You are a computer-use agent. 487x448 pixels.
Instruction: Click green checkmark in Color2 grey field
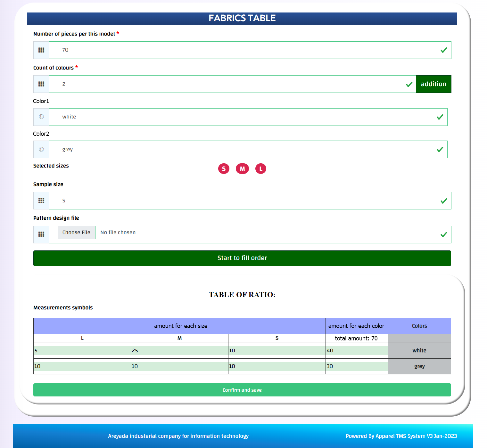[440, 149]
